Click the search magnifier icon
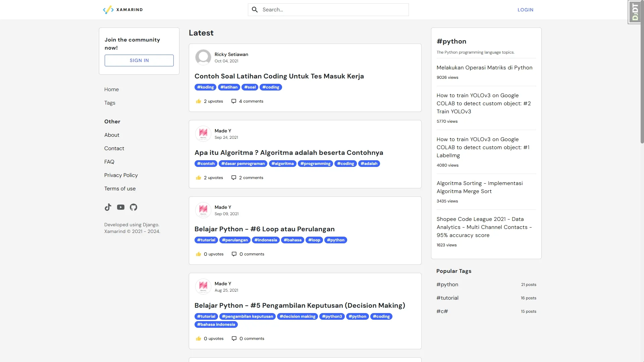 [x=255, y=10]
